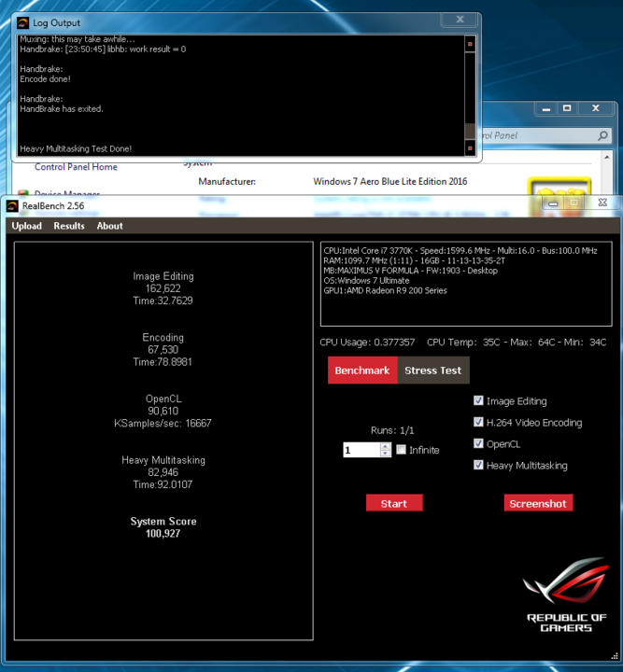The image size is (623, 672).
Task: Click the 'Encode done!' log line
Action: pyautogui.click(x=45, y=78)
